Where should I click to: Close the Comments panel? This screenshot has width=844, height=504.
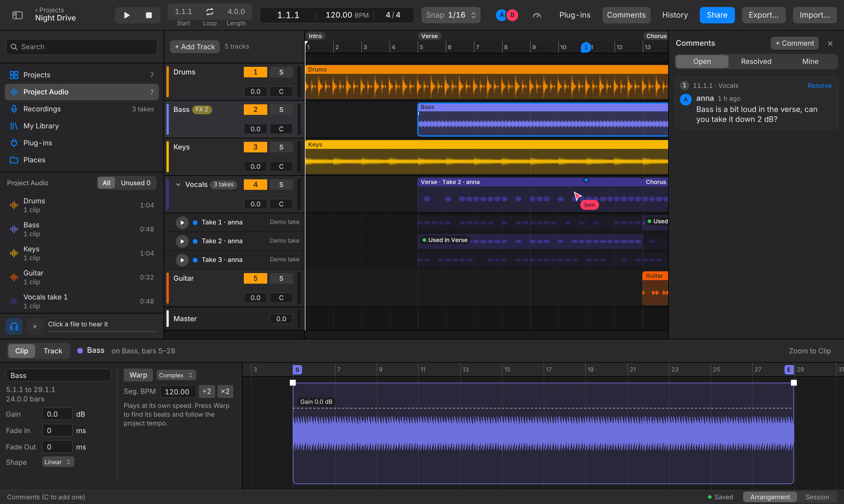tap(830, 43)
